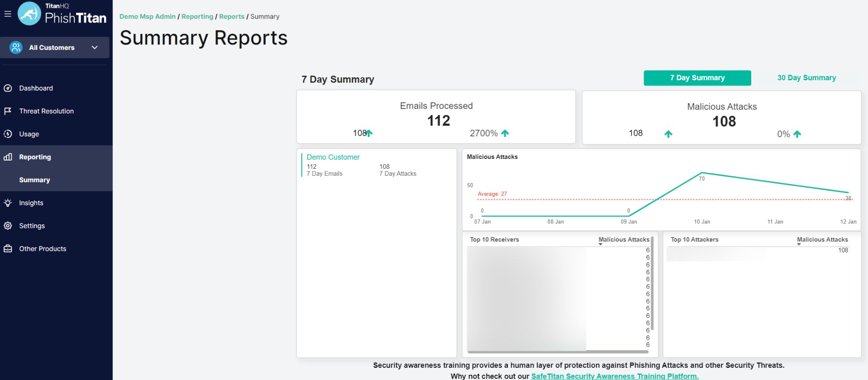Click the Threat Resolution flag icon
This screenshot has width=868, height=380.
tap(8, 111)
